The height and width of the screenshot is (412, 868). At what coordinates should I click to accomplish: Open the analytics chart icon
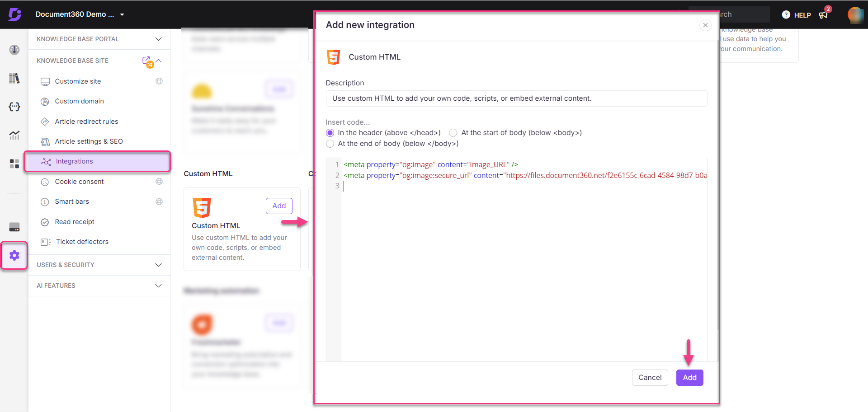[x=14, y=135]
